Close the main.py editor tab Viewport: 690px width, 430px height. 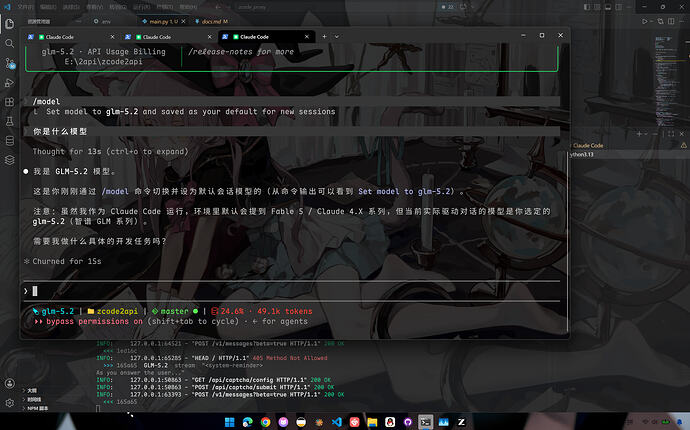tap(184, 21)
